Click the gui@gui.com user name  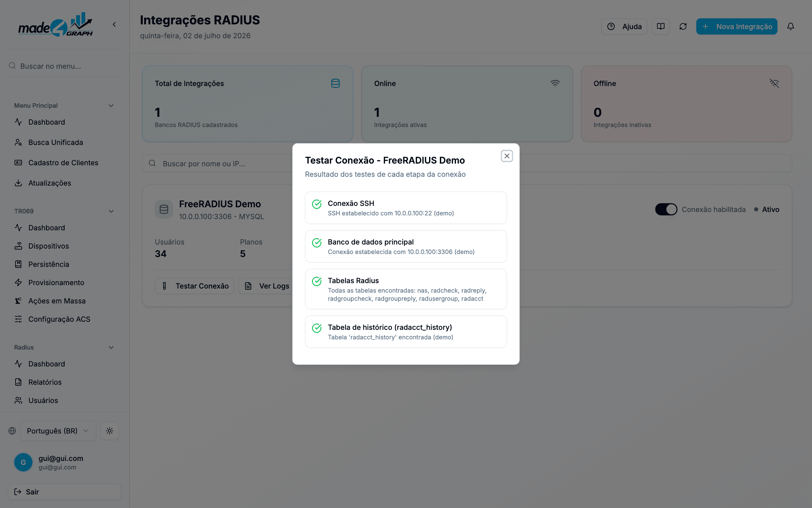(x=61, y=458)
